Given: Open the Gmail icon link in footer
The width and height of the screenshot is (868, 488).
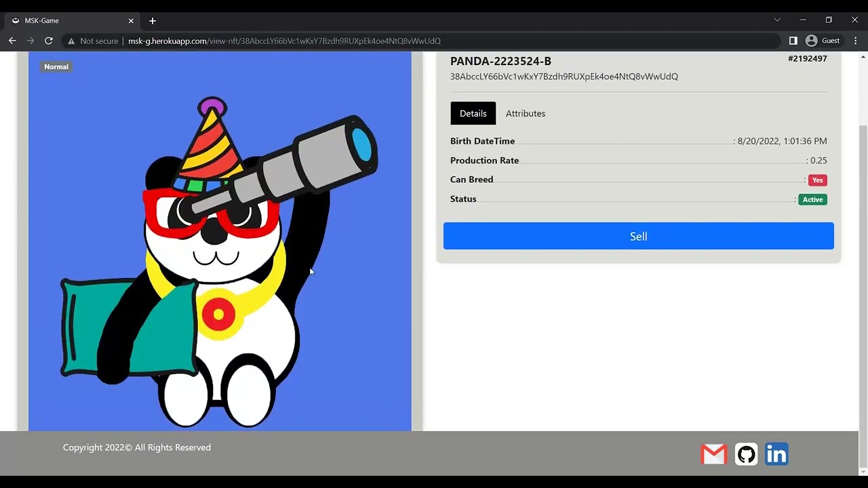Looking at the screenshot, I should pyautogui.click(x=713, y=454).
